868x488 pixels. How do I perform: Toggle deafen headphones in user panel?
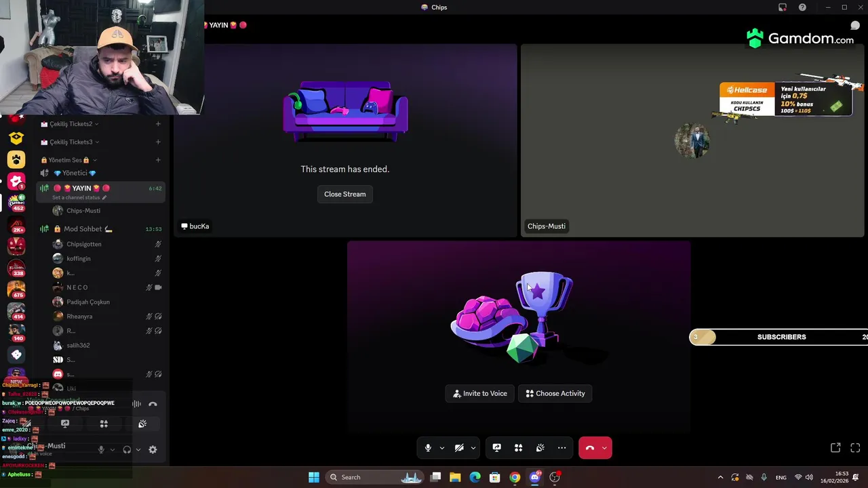(x=127, y=449)
